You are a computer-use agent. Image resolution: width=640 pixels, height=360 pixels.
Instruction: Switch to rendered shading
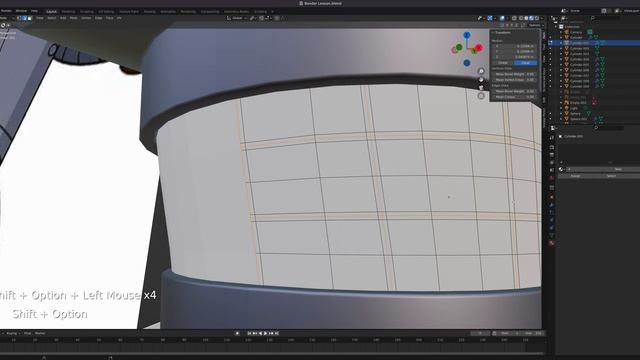click(x=537, y=18)
